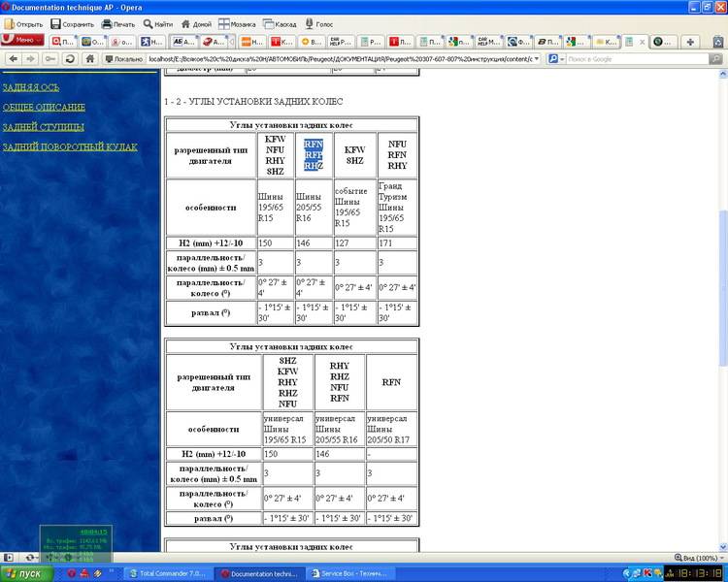Viewport: 728px width, 582px height.
Task: Arrange windows with Каскад (Cascade) button
Action: tap(273, 23)
